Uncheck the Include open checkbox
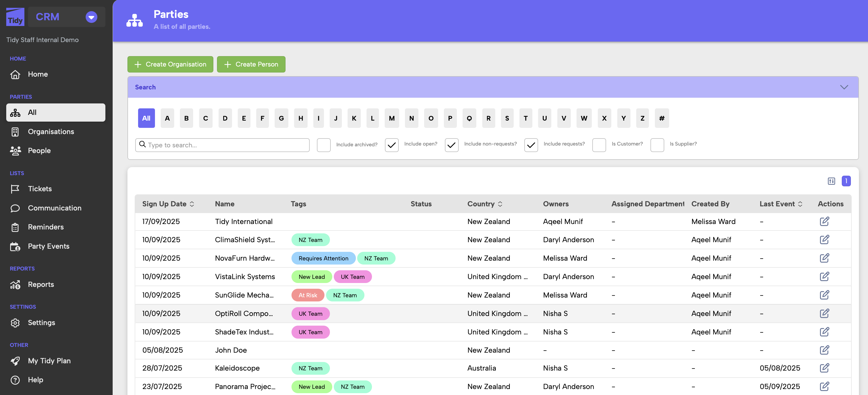The image size is (868, 395). 391,145
